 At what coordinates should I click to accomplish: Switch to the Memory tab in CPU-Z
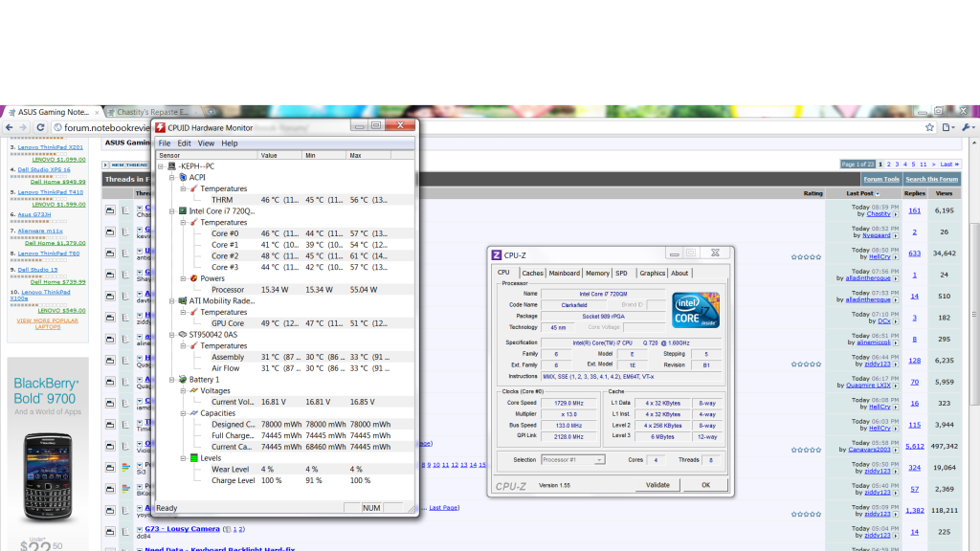tap(597, 273)
